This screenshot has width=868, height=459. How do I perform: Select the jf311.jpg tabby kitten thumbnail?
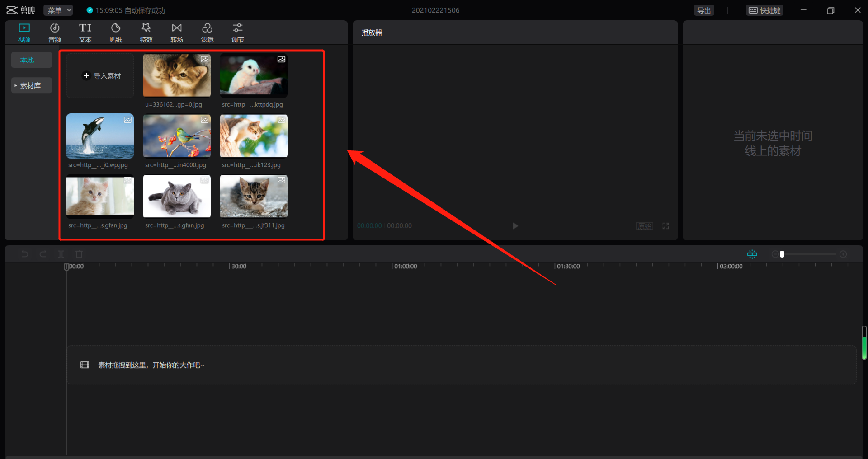pos(254,197)
